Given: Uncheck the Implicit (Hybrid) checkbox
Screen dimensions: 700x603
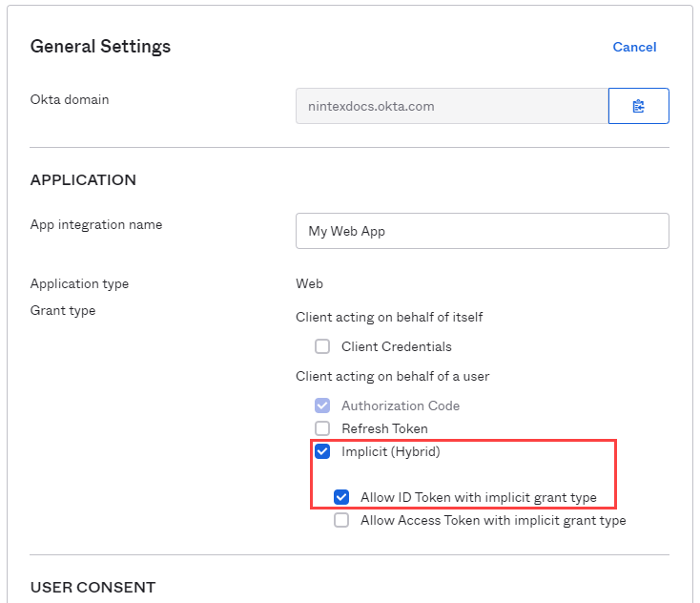Looking at the screenshot, I should coord(322,451).
